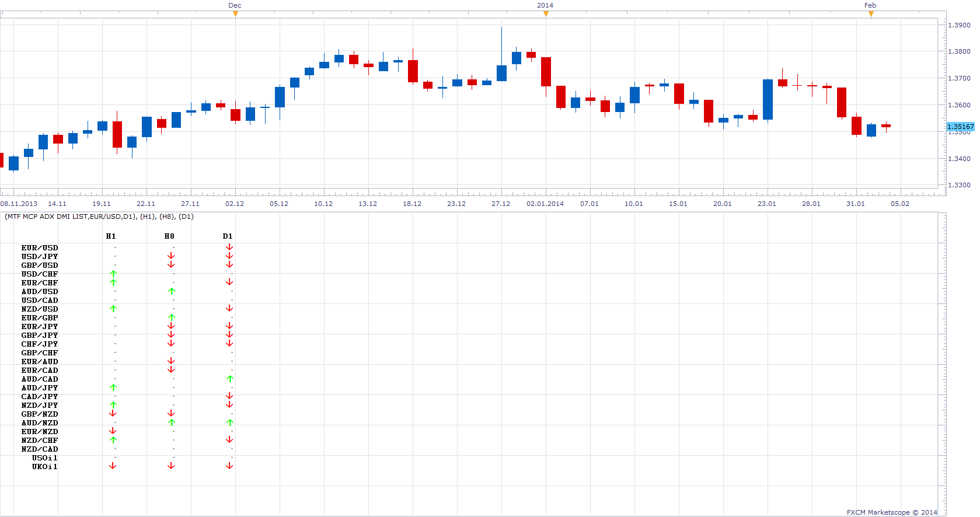Click the USD/JPY H8 red arrow

click(171, 256)
